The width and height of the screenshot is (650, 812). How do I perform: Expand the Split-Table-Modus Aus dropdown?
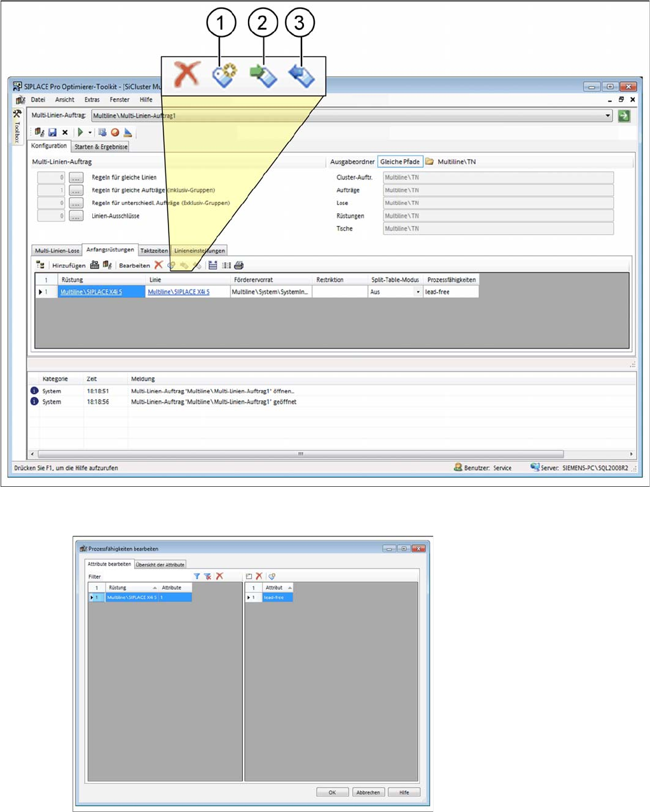(x=418, y=292)
